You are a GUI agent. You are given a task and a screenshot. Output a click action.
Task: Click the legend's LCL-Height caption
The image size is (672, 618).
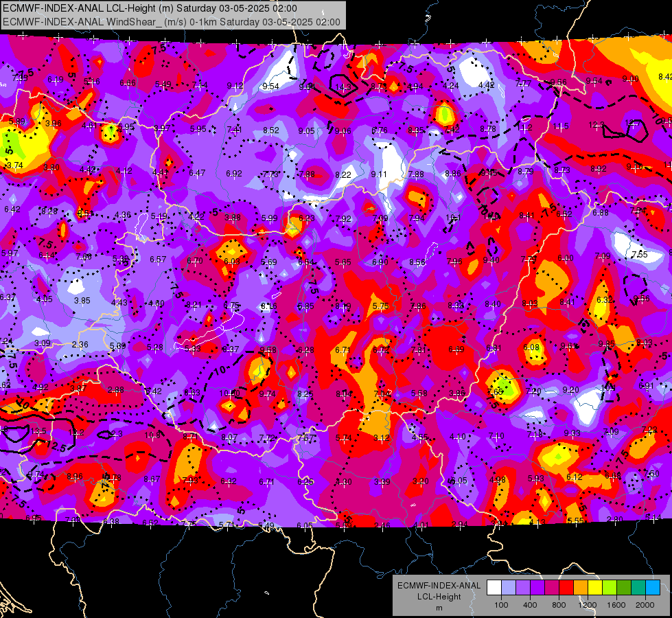pos(439,597)
